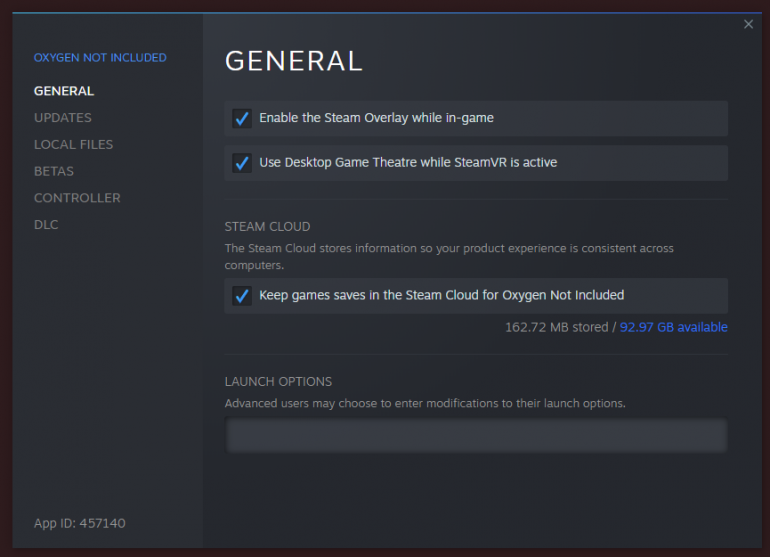Switch to the LOCAL FILES tab
The image size is (770, 557).
(74, 144)
